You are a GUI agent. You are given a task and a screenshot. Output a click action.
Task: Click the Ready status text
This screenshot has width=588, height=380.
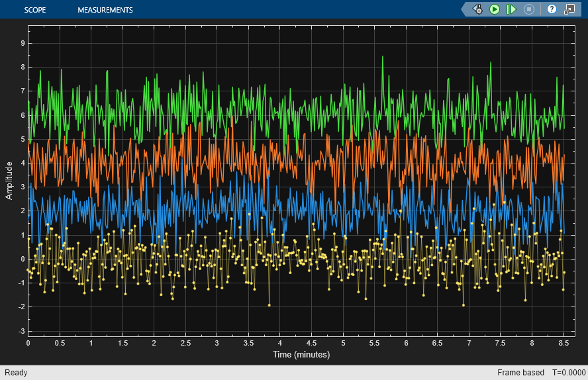tap(17, 373)
